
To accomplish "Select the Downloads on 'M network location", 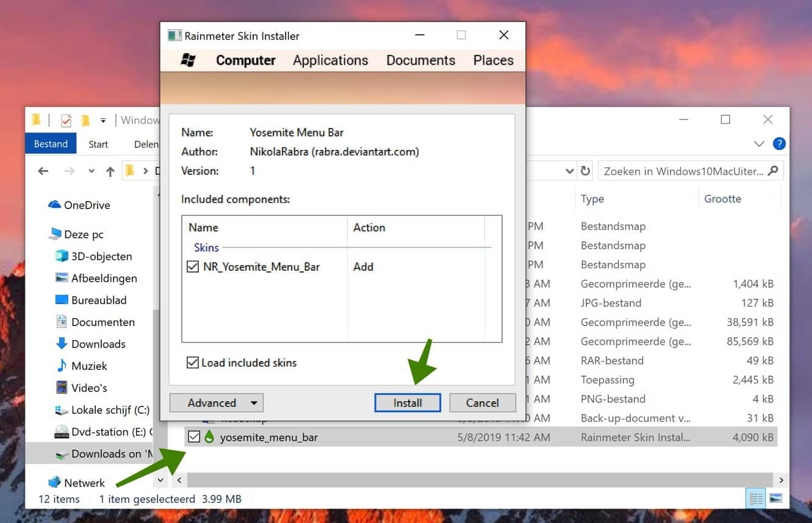I will click(x=90, y=454).
